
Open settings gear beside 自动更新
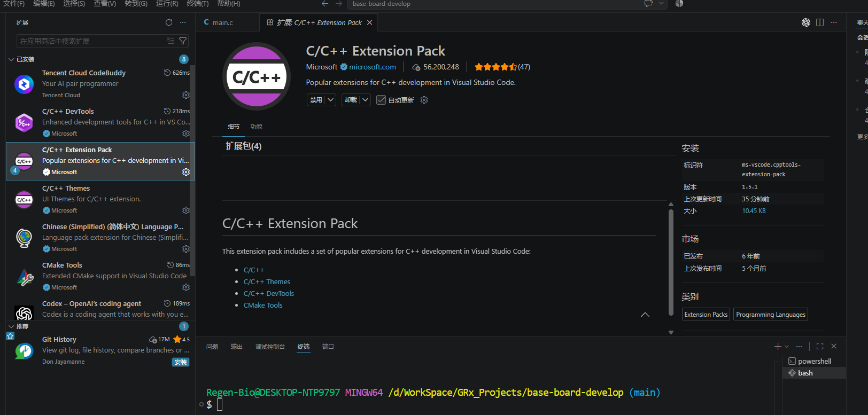pyautogui.click(x=424, y=100)
